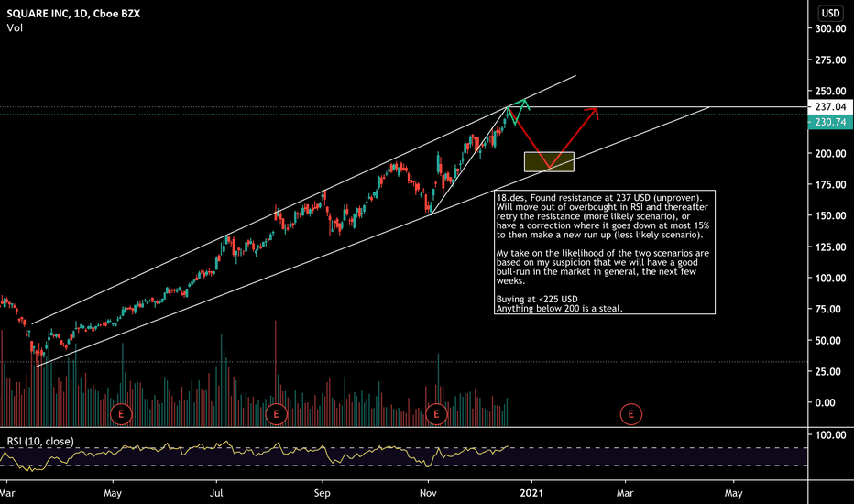
Task: Click the 2021 date axis label
Action: [x=531, y=493]
